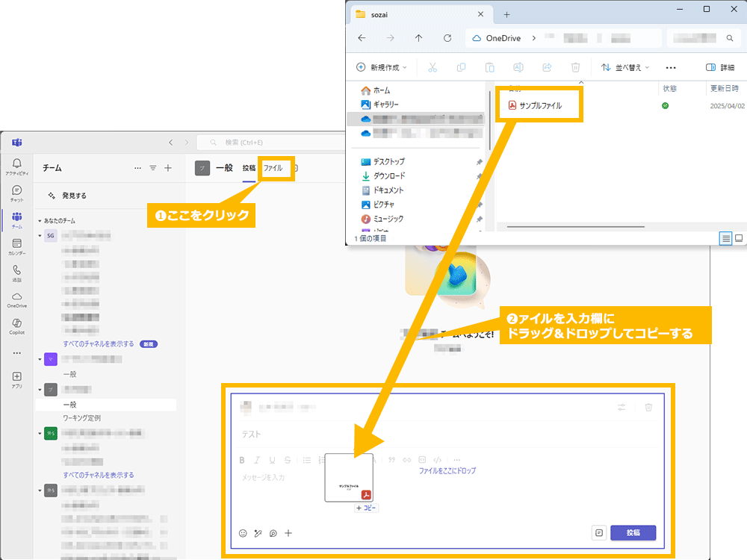Click paste icon in Explorer toolbar
Screen dimensions: 747x560
point(490,68)
